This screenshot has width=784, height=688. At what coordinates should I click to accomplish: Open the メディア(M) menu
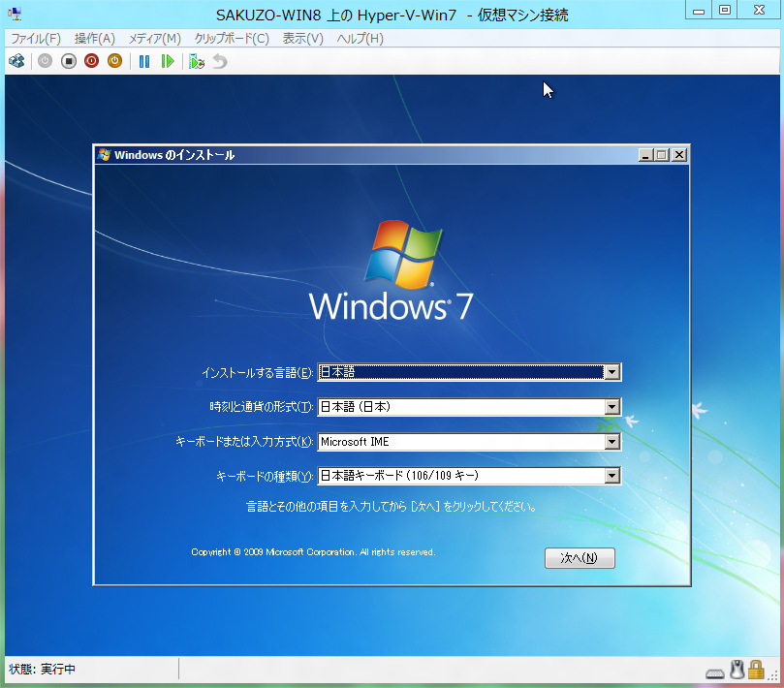click(x=154, y=39)
